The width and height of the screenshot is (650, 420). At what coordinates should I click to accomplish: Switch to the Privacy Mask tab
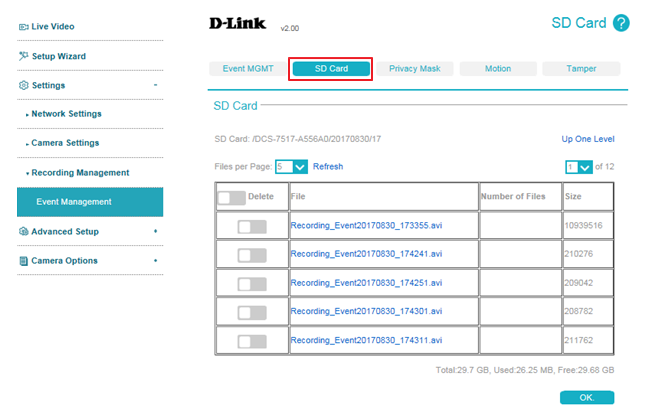tap(414, 69)
